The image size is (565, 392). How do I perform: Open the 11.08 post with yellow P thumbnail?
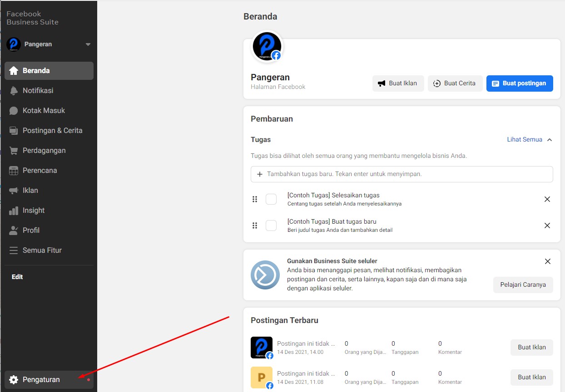tap(262, 377)
